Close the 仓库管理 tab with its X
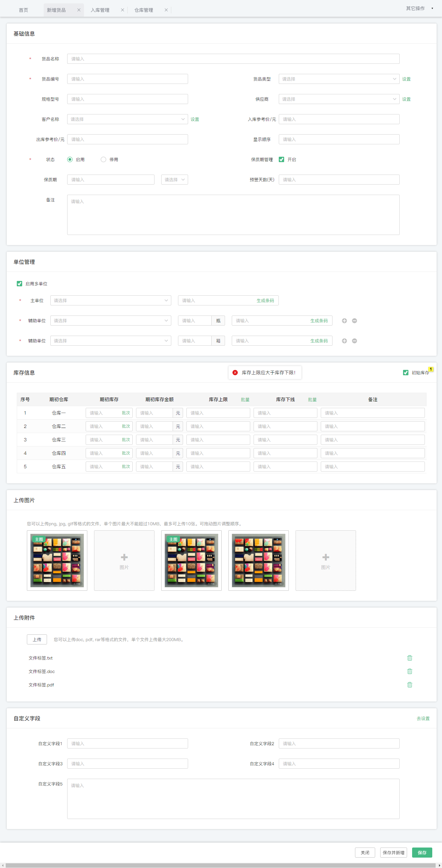 click(x=166, y=10)
